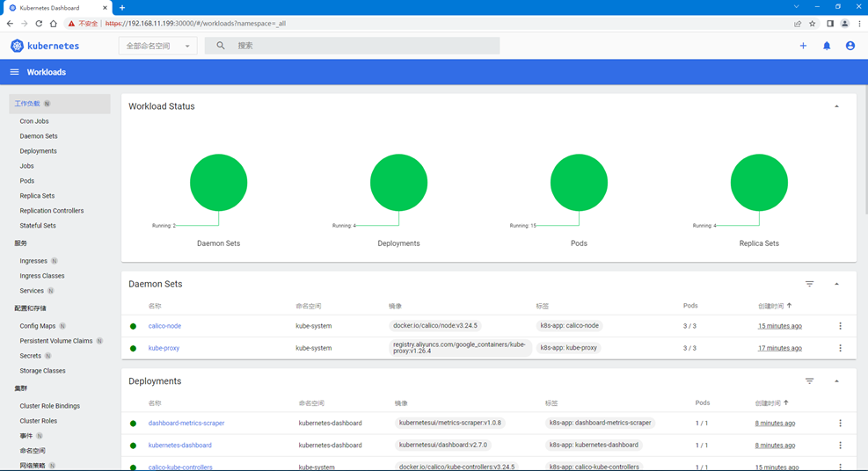The width and height of the screenshot is (868, 471).
Task: Sort Deployments by creation time
Action: click(771, 403)
